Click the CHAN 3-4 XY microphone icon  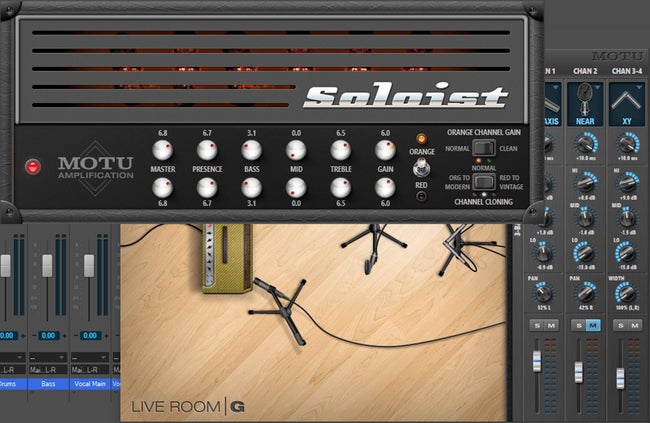[626, 104]
